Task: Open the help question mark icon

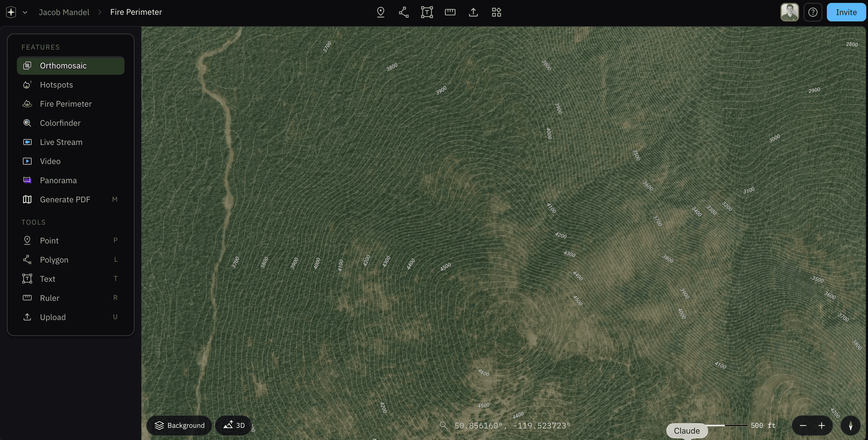Action: (813, 12)
